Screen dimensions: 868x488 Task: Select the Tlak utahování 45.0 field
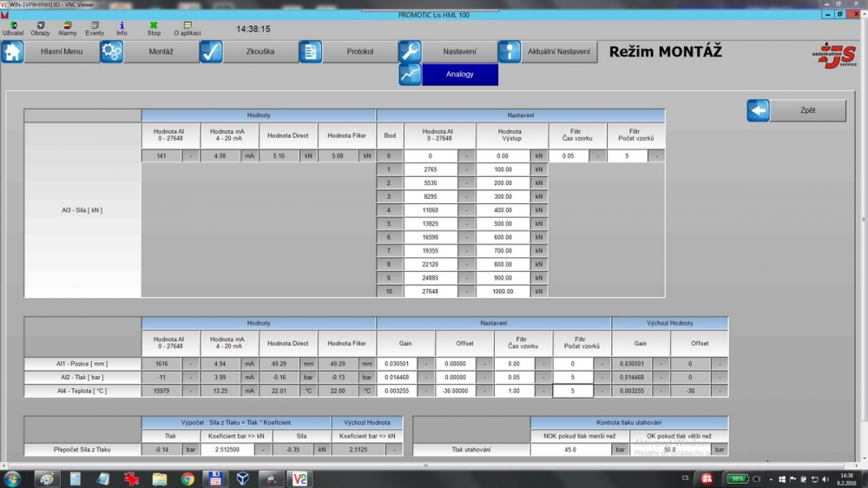click(x=570, y=450)
